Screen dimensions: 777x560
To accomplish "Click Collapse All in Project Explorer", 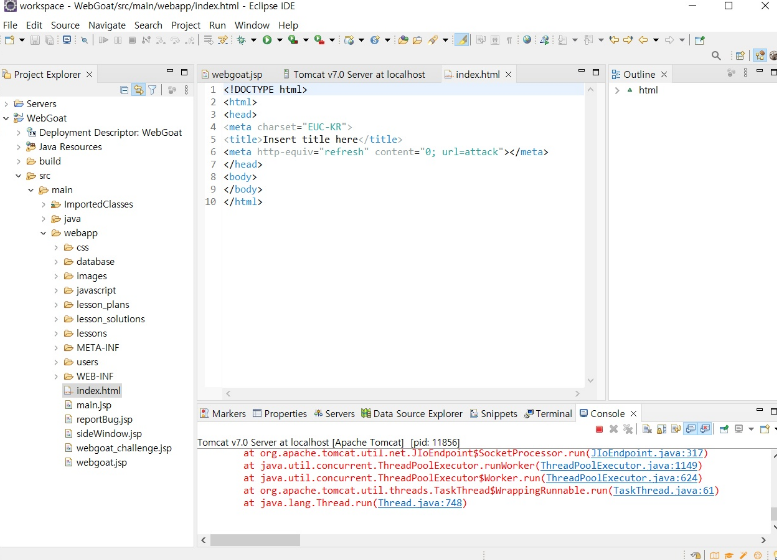I will point(124,90).
